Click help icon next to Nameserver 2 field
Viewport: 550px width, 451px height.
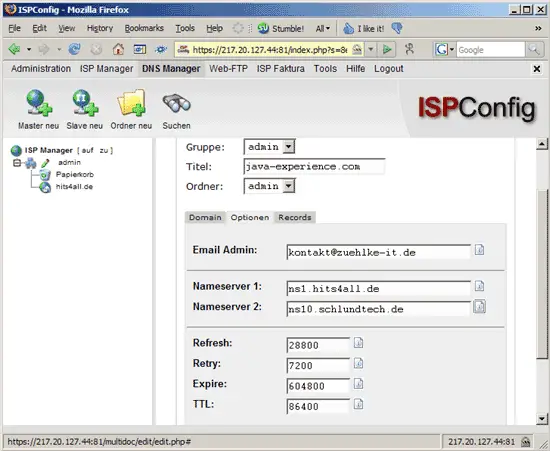point(479,307)
